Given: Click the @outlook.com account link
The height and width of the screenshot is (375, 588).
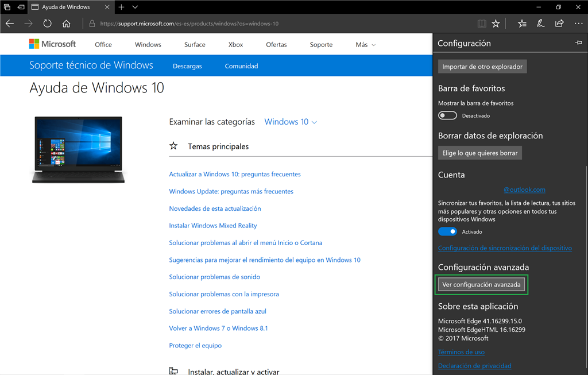Looking at the screenshot, I should 524,190.
